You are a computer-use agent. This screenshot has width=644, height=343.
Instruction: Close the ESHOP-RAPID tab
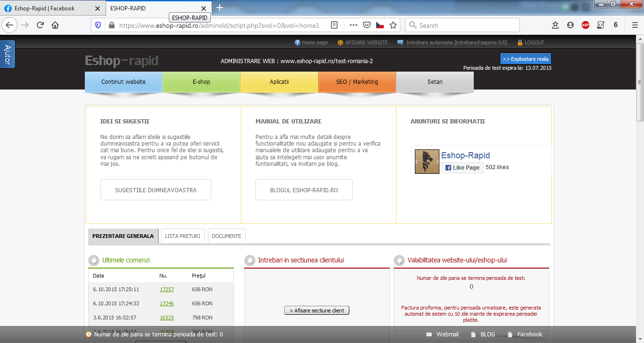[x=204, y=8]
